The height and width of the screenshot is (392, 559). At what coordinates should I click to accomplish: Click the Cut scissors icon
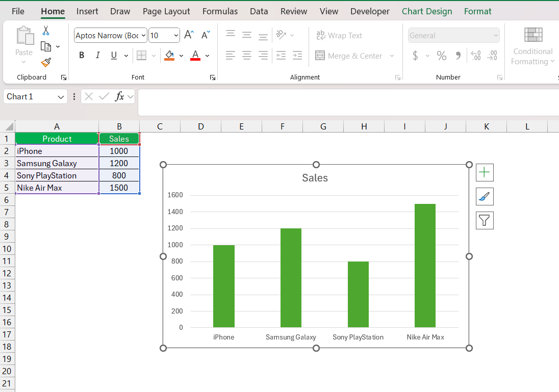[x=45, y=31]
